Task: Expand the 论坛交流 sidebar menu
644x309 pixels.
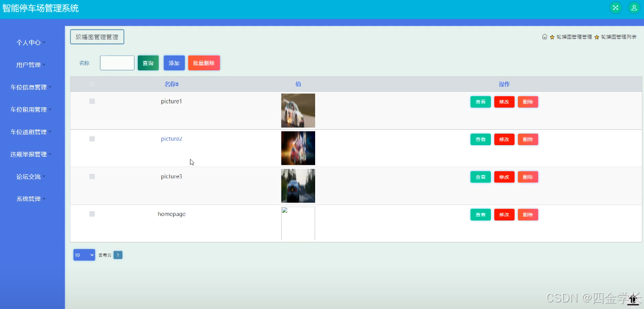Action: (31, 177)
